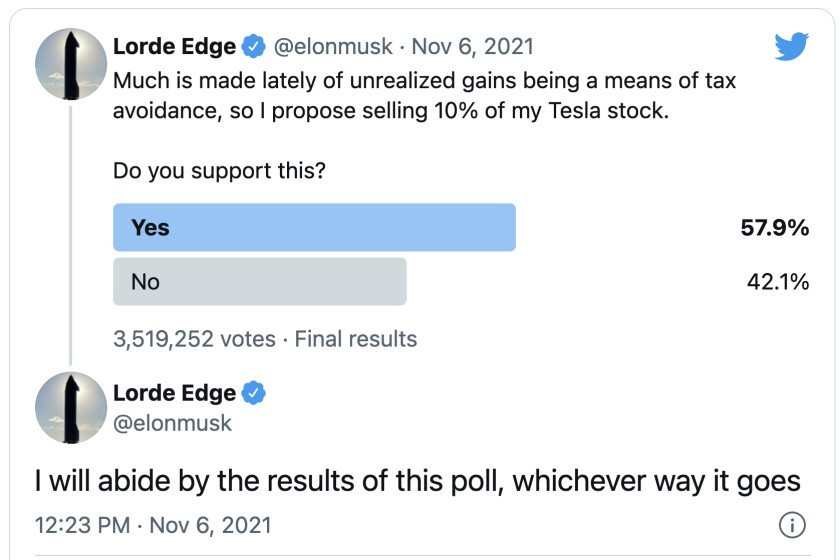Screen dimensions: 840x560
Task: Click the verified badge in the lower tweet
Action: coord(255,393)
